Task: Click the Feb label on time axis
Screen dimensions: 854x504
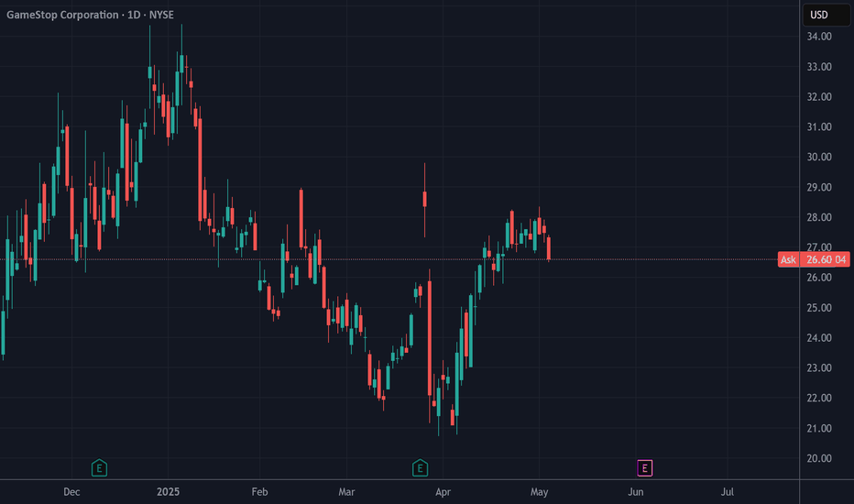Action: click(x=260, y=492)
